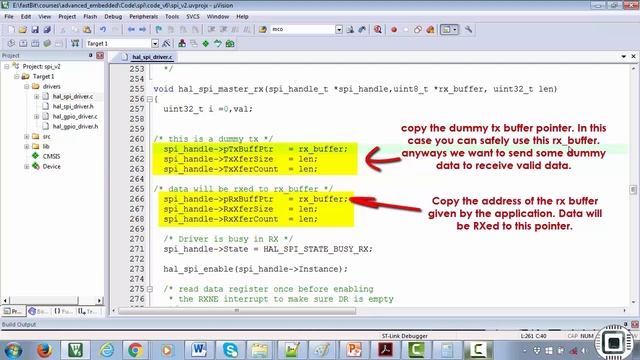Open a file using the folder icon
Screen dimensions: 640x360
(23, 29)
